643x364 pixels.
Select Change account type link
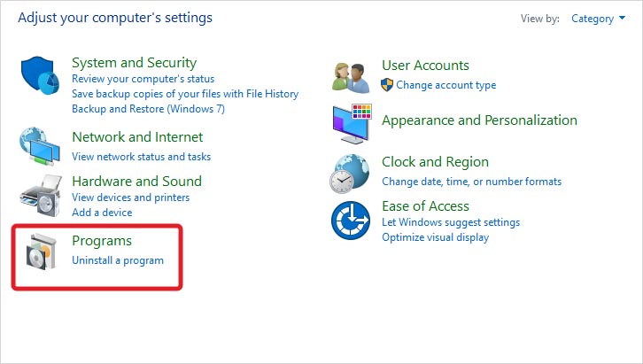(446, 85)
